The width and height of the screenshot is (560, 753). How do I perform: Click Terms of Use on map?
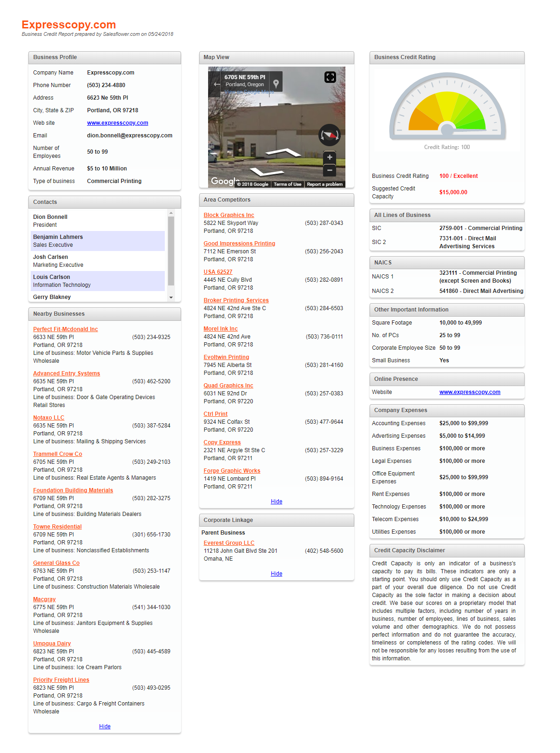coord(287,184)
